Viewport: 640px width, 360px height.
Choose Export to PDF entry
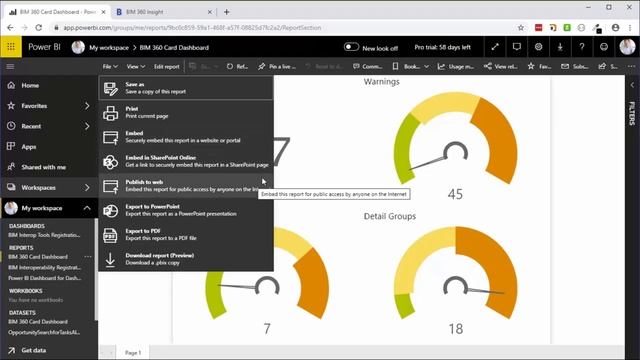coord(186,235)
